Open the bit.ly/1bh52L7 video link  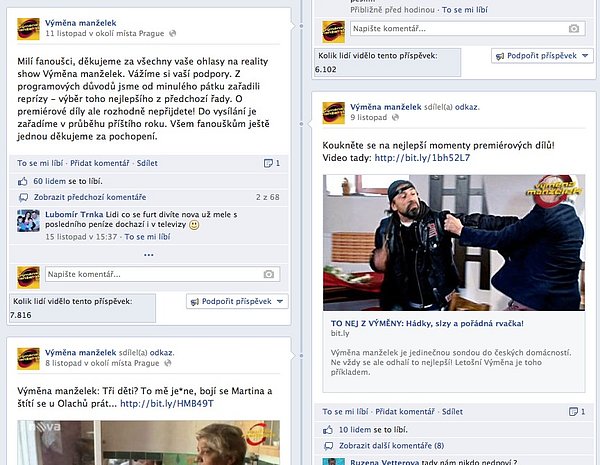(x=422, y=158)
